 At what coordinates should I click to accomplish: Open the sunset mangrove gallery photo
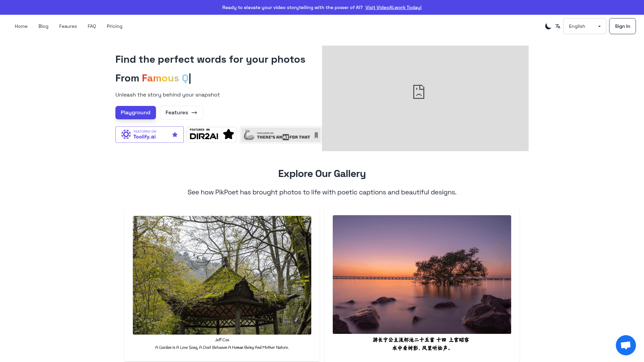(x=422, y=275)
